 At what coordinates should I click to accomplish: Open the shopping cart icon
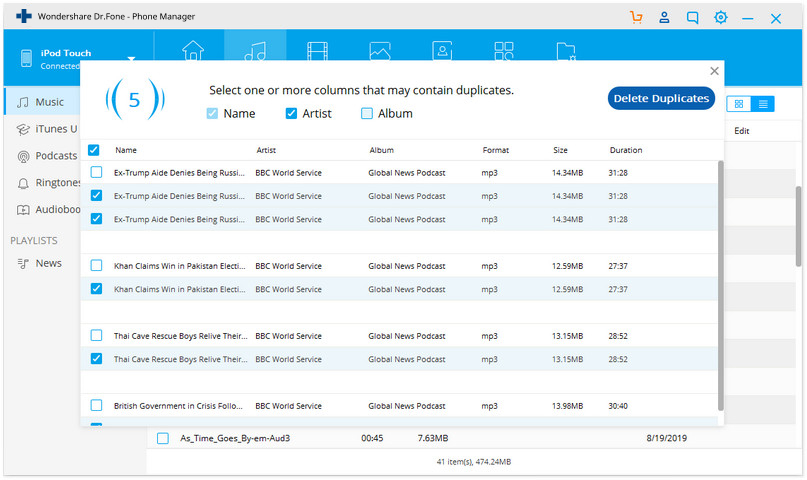(x=636, y=17)
